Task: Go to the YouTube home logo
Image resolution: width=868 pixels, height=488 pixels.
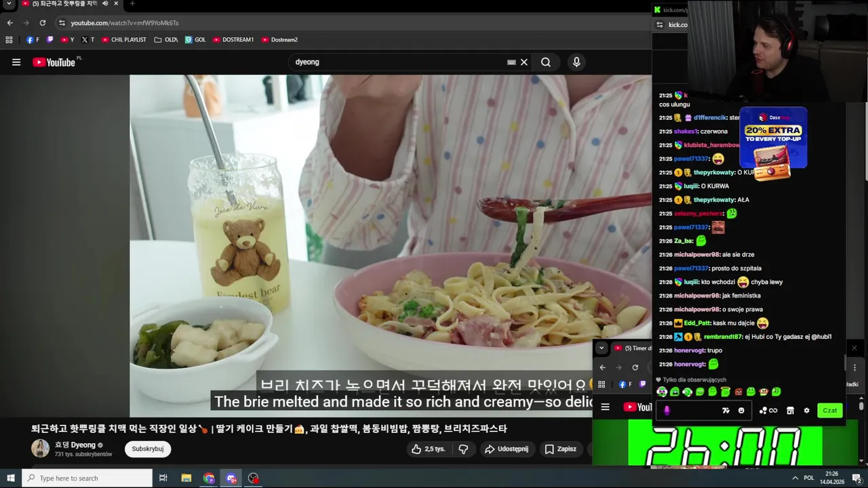Action: tap(54, 62)
